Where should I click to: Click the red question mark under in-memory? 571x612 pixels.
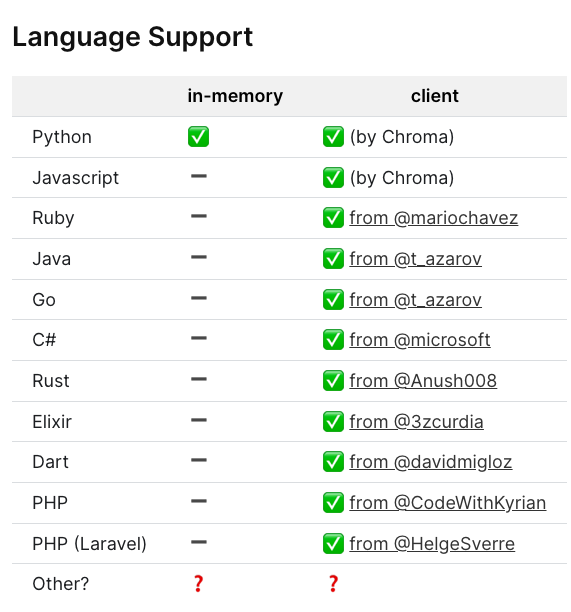coord(198,584)
